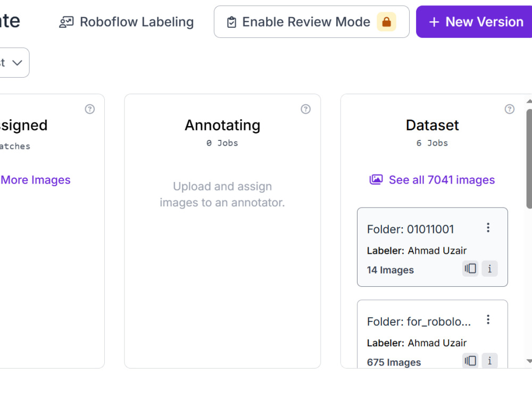Click the orange lock icon
Screen dimensions: 532x399
pos(386,22)
